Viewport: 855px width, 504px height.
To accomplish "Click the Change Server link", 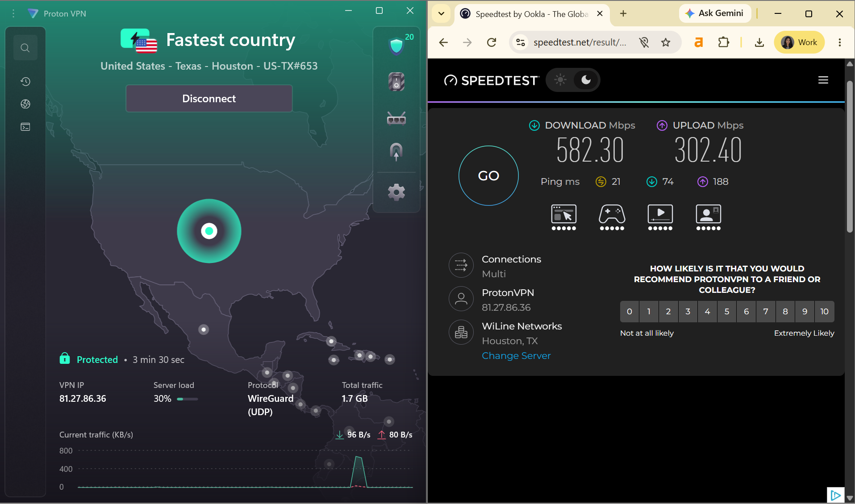I will click(516, 356).
